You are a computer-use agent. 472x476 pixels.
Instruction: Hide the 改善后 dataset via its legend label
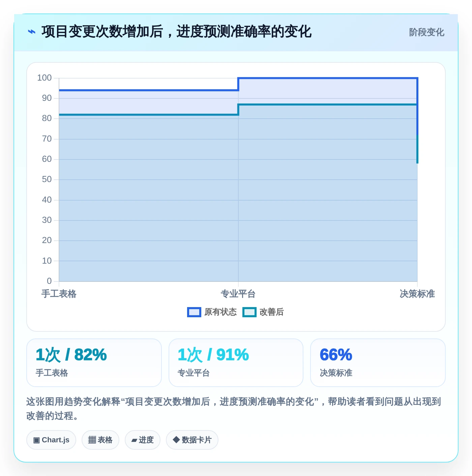[271, 312]
